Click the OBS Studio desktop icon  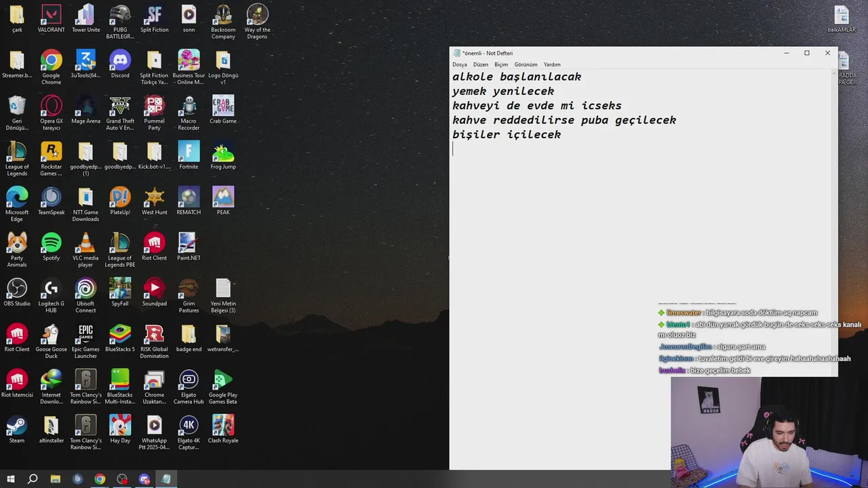pyautogui.click(x=17, y=292)
